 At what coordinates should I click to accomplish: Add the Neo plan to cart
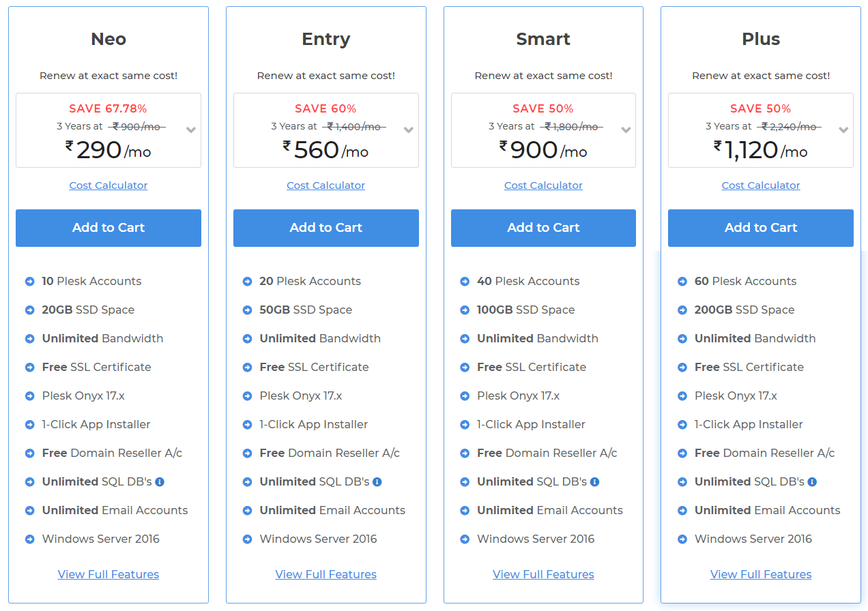(108, 228)
